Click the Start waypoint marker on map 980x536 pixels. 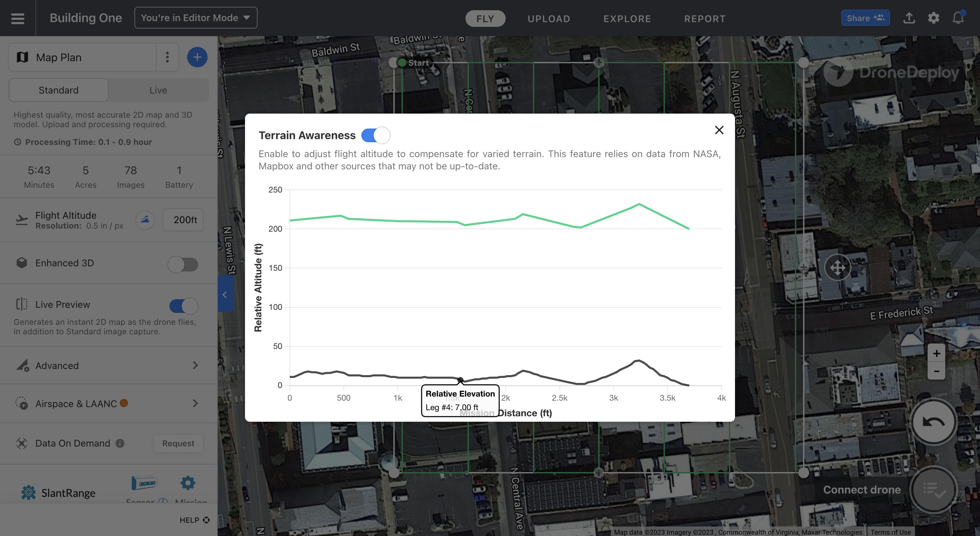pos(402,63)
